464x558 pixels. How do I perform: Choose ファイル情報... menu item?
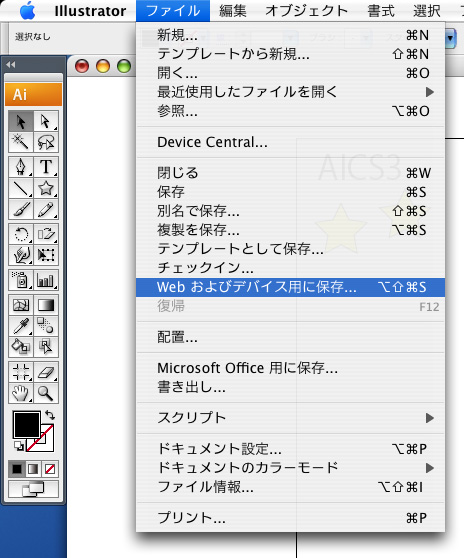pyautogui.click(x=290, y=486)
